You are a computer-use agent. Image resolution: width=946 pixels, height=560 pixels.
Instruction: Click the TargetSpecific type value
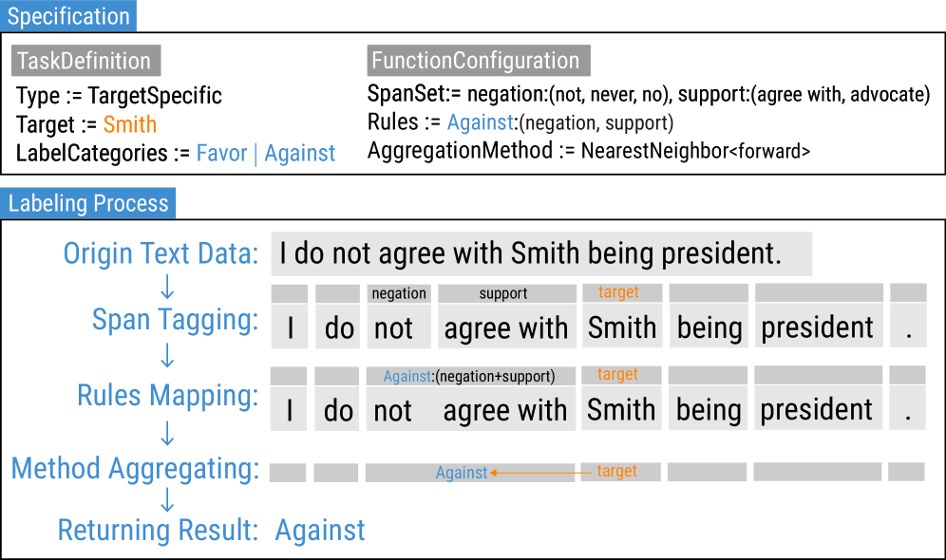click(x=155, y=96)
